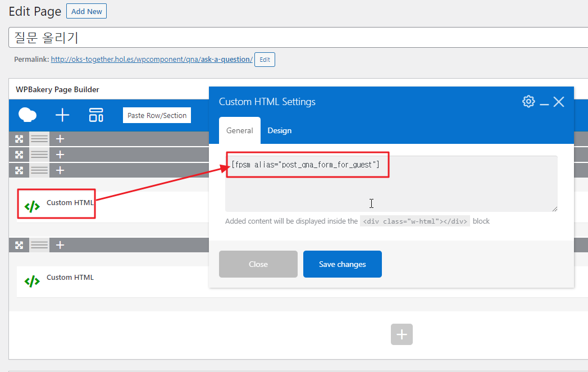Add new element via toolbar plus icon
The height and width of the screenshot is (372, 588).
coord(62,115)
